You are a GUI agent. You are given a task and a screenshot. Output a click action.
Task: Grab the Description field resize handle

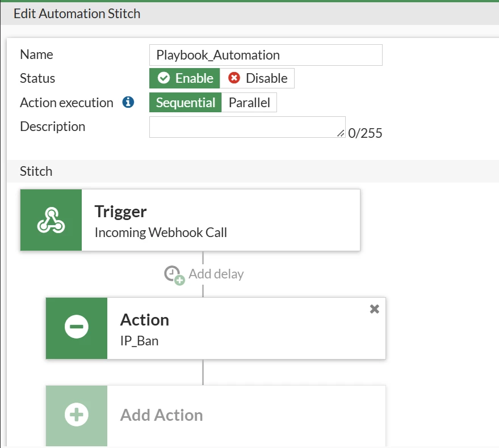click(x=341, y=133)
